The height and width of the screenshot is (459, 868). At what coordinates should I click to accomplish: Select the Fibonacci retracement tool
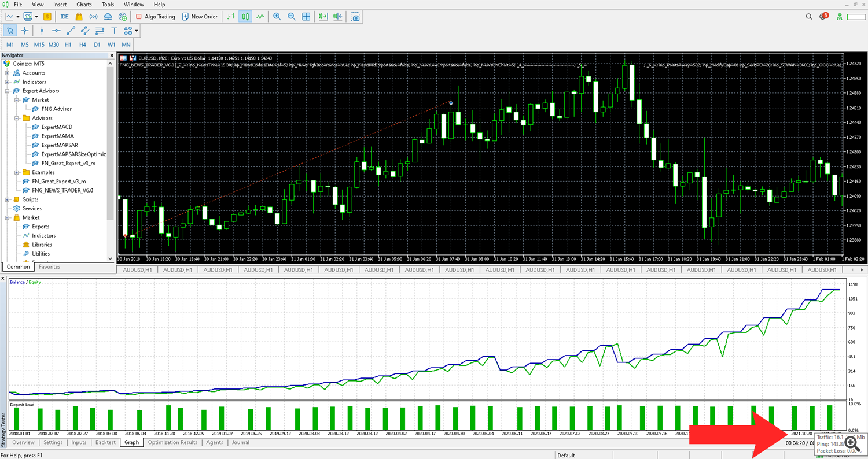point(100,31)
